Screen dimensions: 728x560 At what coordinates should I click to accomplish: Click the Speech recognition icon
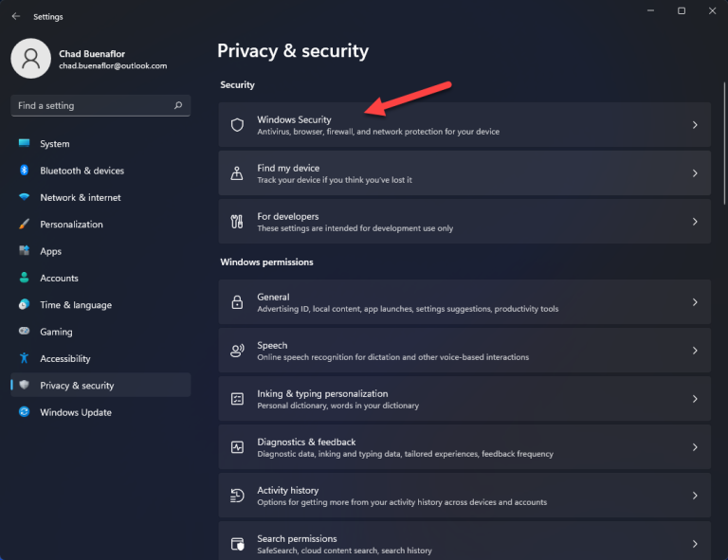point(237,351)
